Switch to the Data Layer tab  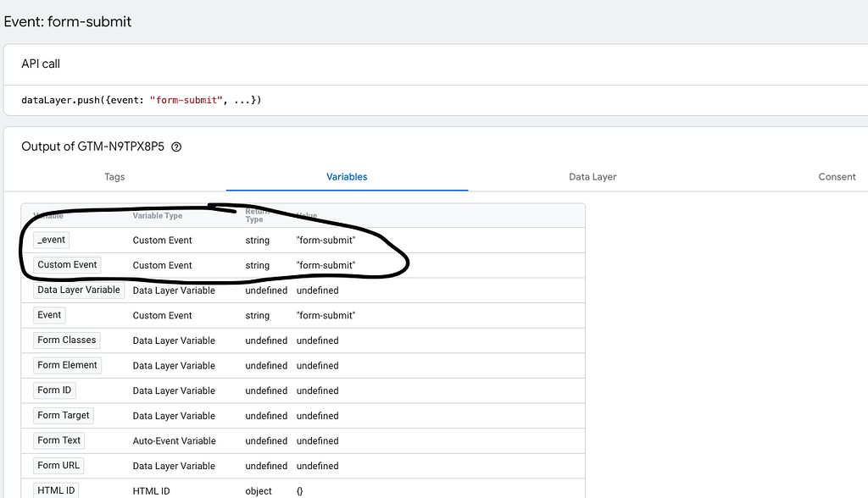(x=593, y=177)
